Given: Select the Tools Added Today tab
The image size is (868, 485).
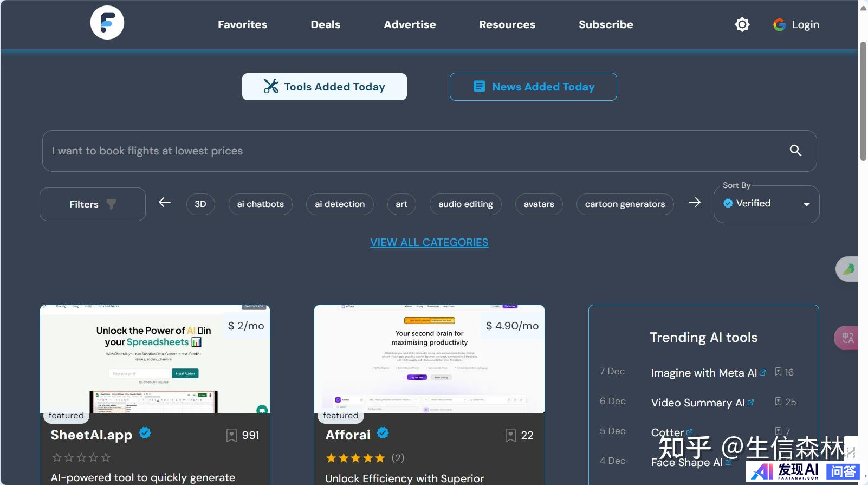Looking at the screenshot, I should pyautogui.click(x=325, y=87).
